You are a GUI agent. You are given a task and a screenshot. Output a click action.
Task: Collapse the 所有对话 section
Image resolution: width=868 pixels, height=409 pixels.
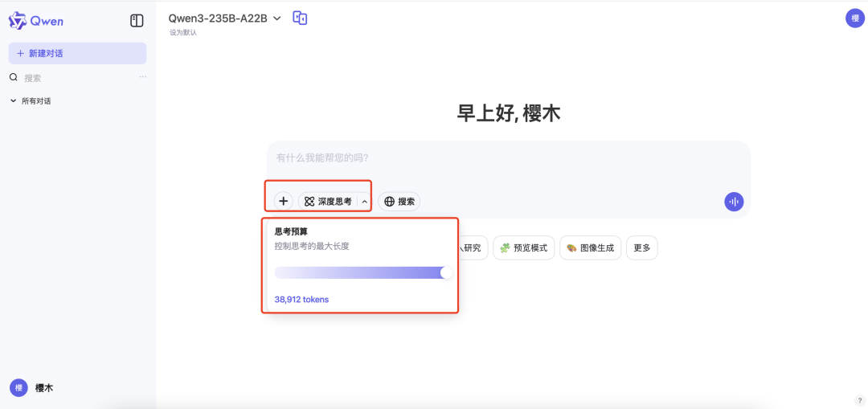31,101
